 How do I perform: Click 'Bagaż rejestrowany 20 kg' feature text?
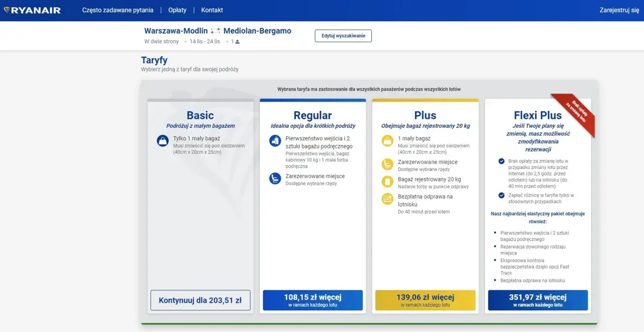pyautogui.click(x=429, y=179)
